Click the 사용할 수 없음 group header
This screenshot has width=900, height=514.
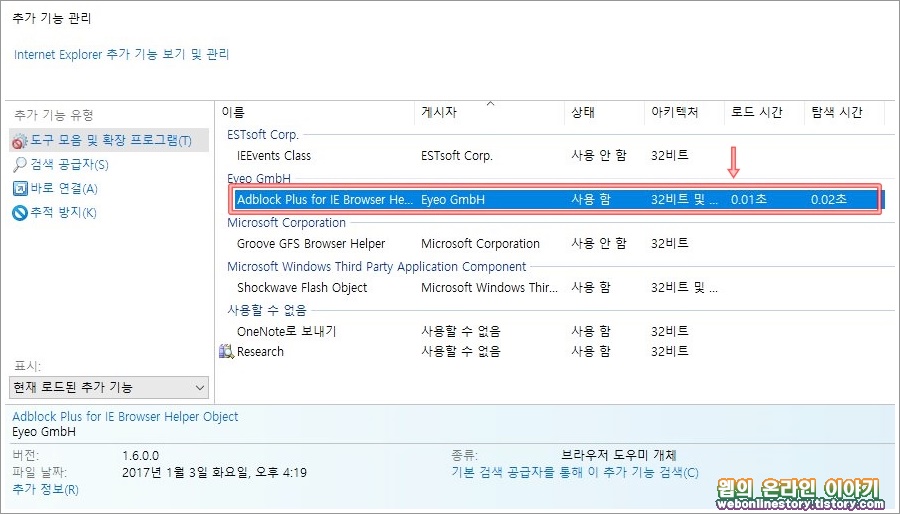[267, 310]
